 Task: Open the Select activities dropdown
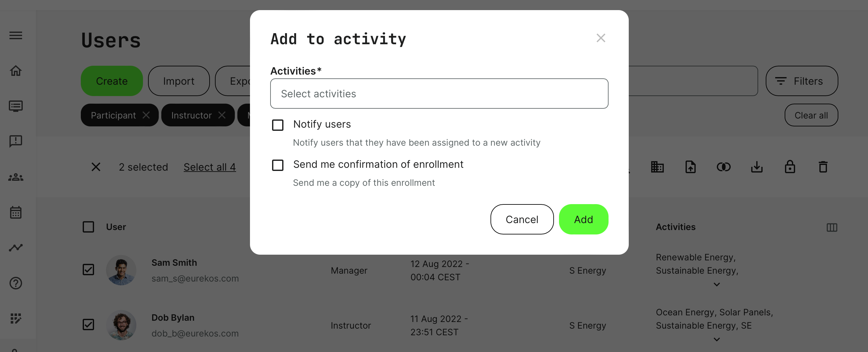439,94
